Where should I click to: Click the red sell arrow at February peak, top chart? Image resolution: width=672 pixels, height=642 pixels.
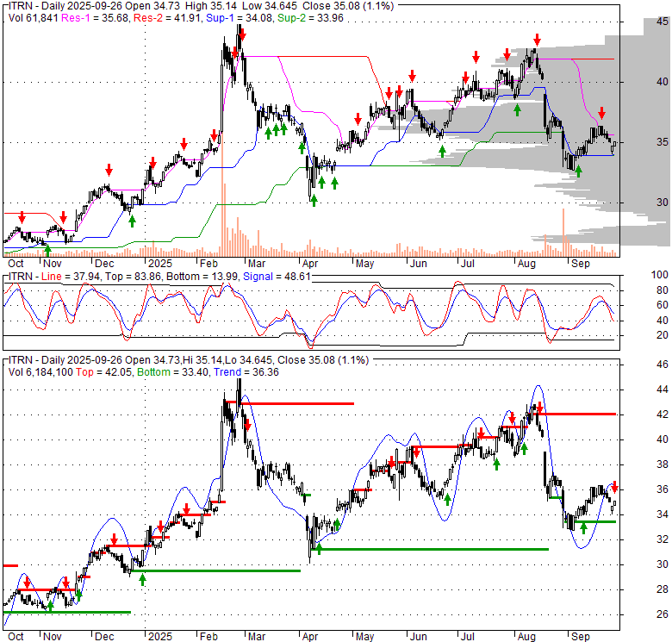click(242, 35)
